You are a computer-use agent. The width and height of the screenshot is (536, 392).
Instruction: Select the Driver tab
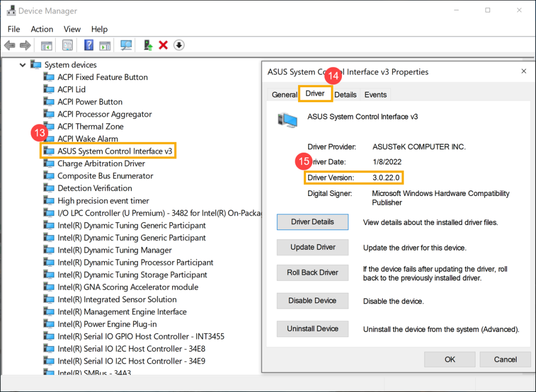tap(315, 94)
